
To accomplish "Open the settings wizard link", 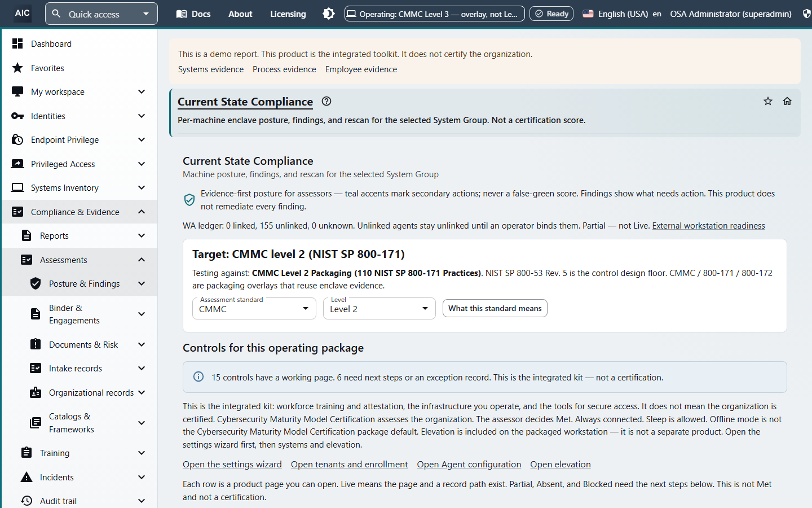I will coord(232,465).
